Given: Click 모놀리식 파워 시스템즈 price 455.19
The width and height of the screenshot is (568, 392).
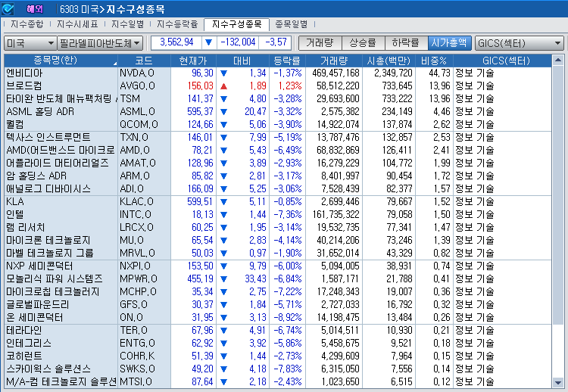Looking at the screenshot, I should pyautogui.click(x=201, y=278).
